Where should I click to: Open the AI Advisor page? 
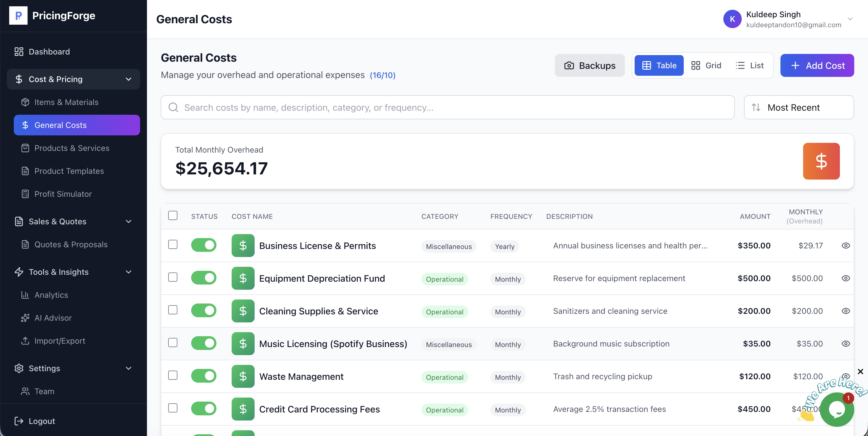pyautogui.click(x=53, y=318)
